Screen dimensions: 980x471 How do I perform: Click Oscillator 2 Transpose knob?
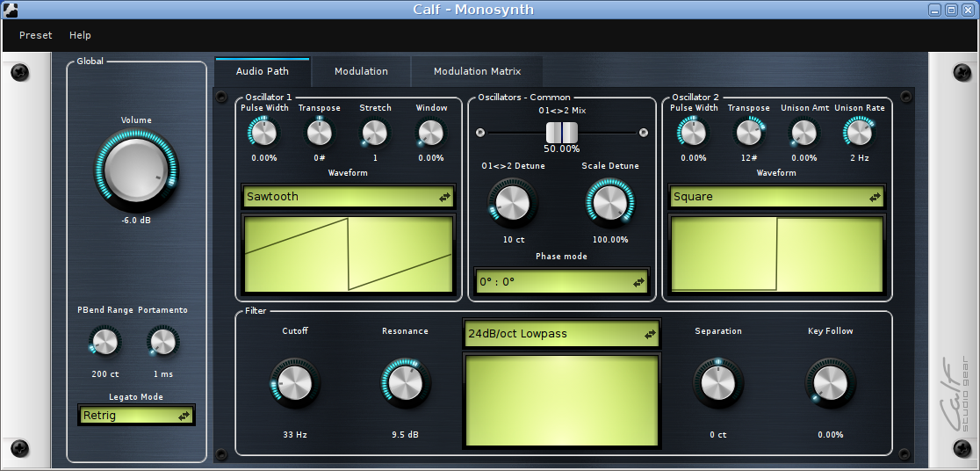(x=749, y=133)
